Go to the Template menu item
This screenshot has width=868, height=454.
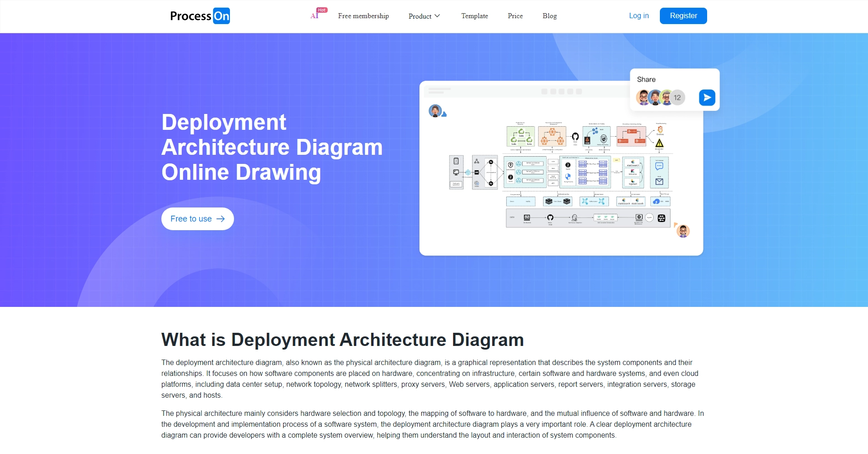[x=474, y=16]
